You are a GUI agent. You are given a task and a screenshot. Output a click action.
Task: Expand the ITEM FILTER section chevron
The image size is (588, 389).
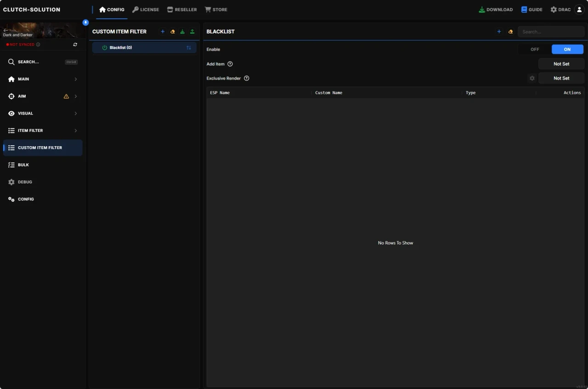pos(76,131)
